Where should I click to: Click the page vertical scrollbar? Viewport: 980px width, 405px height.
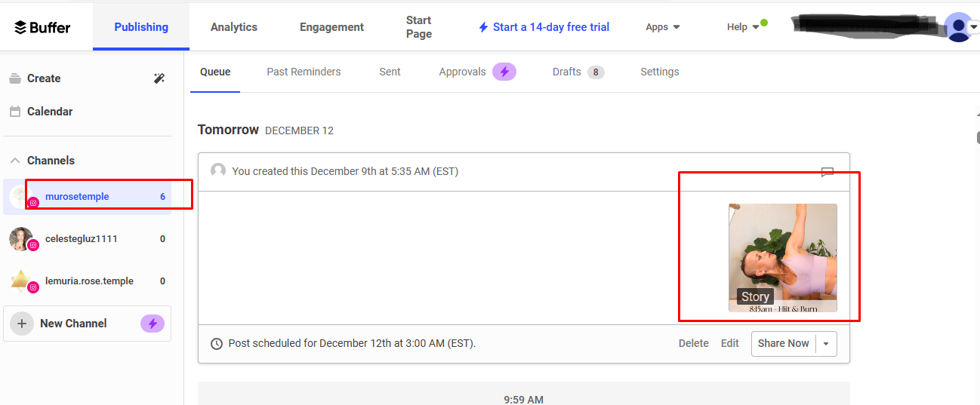click(x=978, y=138)
